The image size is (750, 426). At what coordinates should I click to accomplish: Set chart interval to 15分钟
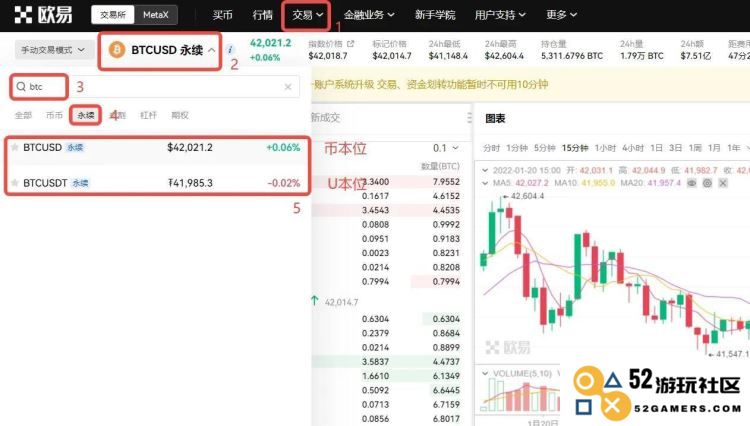(575, 148)
